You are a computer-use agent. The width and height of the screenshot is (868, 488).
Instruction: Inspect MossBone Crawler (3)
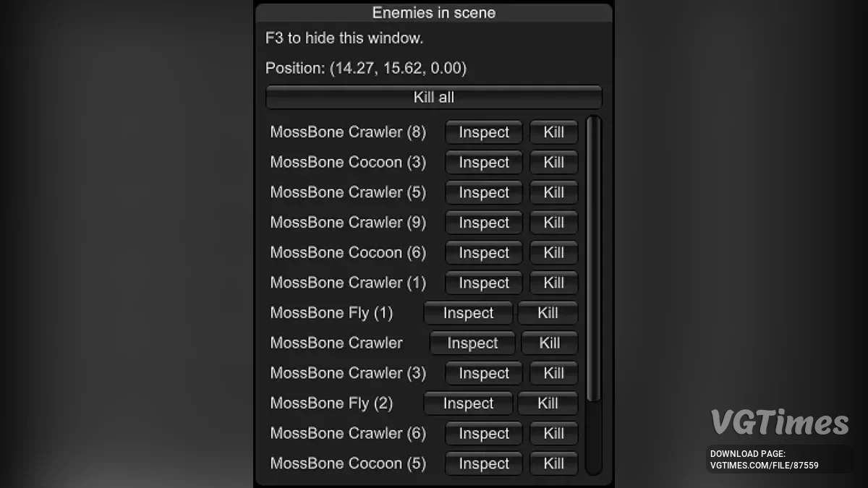(483, 373)
